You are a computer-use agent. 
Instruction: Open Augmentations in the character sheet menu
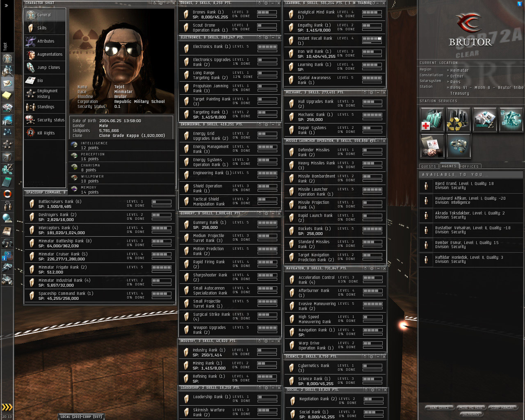point(45,55)
